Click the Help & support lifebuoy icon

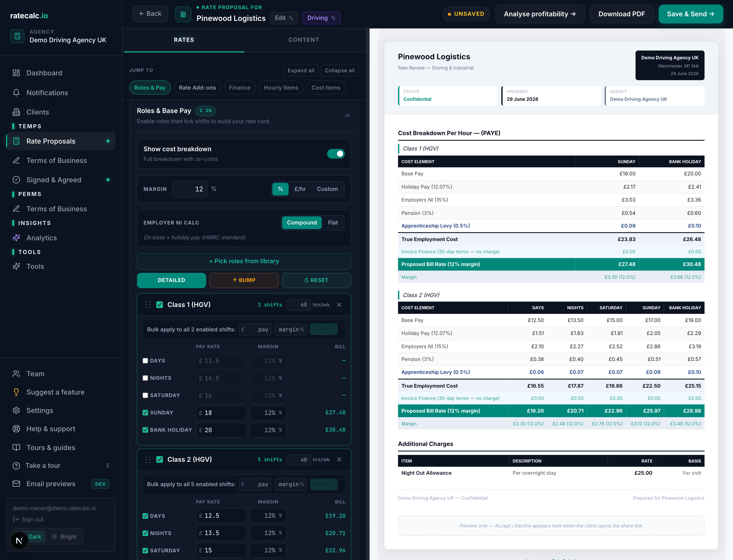coord(16,429)
